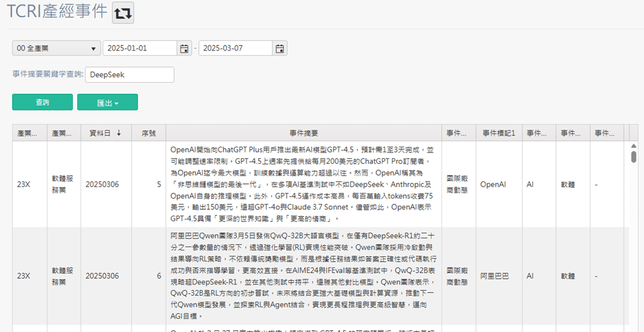Click the sort arrow on 資料日 column

point(119,133)
